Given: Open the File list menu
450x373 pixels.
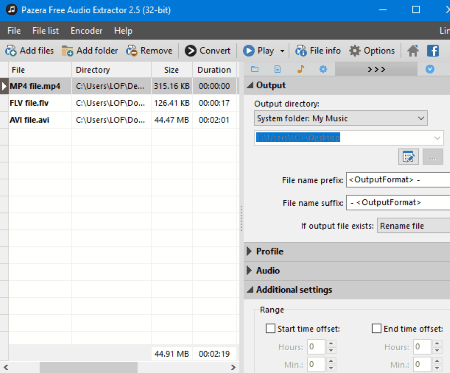Looking at the screenshot, I should (x=45, y=31).
